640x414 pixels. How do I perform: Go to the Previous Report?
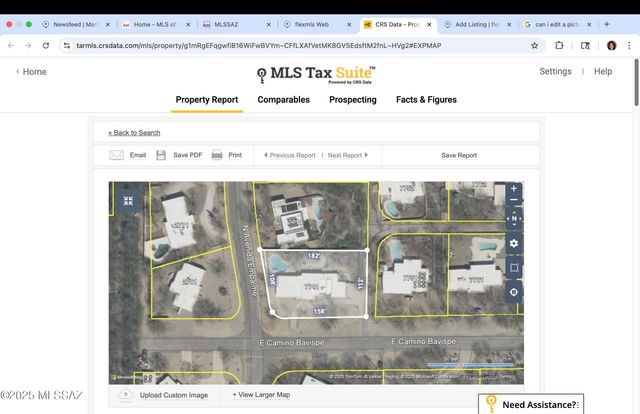(290, 155)
